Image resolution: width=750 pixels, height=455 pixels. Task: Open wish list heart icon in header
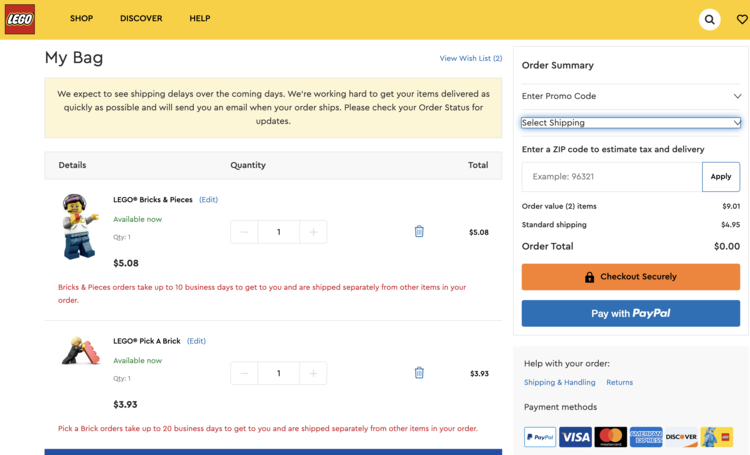(742, 19)
